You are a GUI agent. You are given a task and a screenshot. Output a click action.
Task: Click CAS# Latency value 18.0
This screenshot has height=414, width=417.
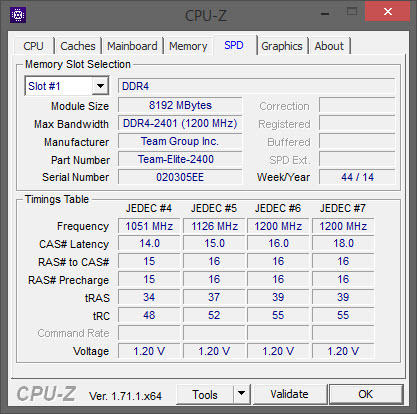(343, 243)
